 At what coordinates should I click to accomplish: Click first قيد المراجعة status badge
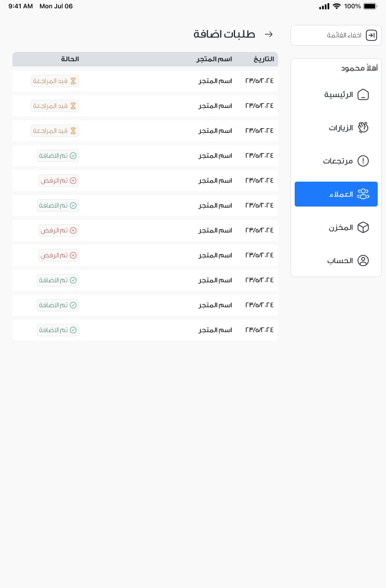(x=54, y=81)
